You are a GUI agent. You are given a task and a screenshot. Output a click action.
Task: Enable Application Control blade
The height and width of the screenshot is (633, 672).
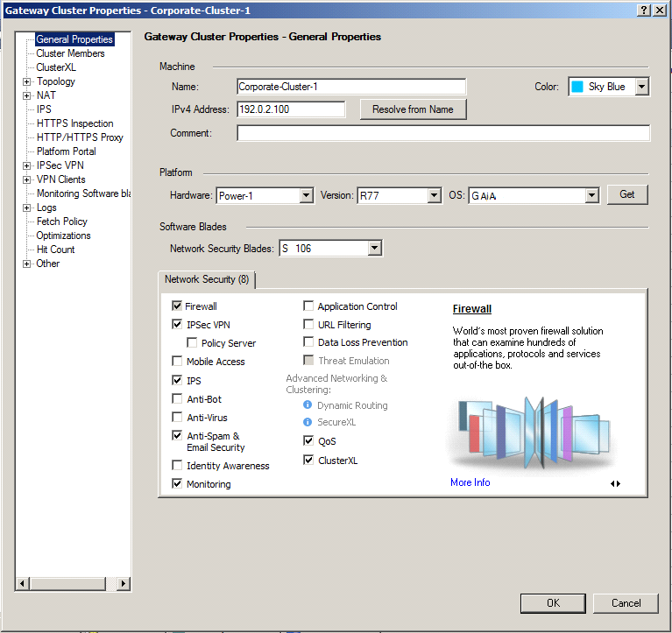(x=308, y=306)
